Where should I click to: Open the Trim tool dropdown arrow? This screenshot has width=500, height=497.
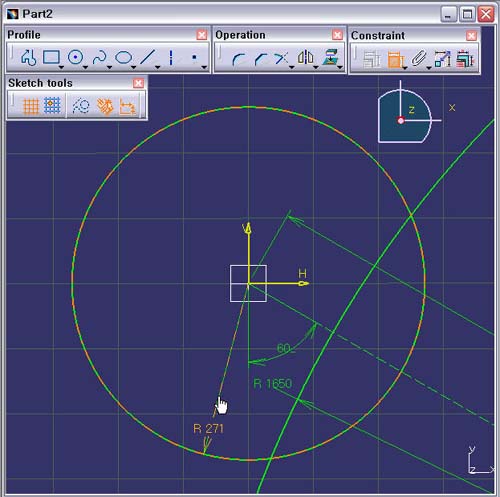[x=292, y=67]
